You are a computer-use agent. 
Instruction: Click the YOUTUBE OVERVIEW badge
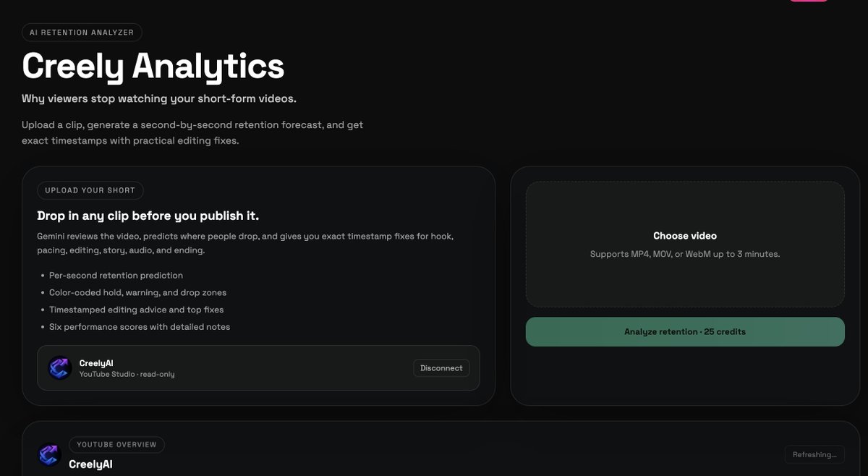click(116, 445)
